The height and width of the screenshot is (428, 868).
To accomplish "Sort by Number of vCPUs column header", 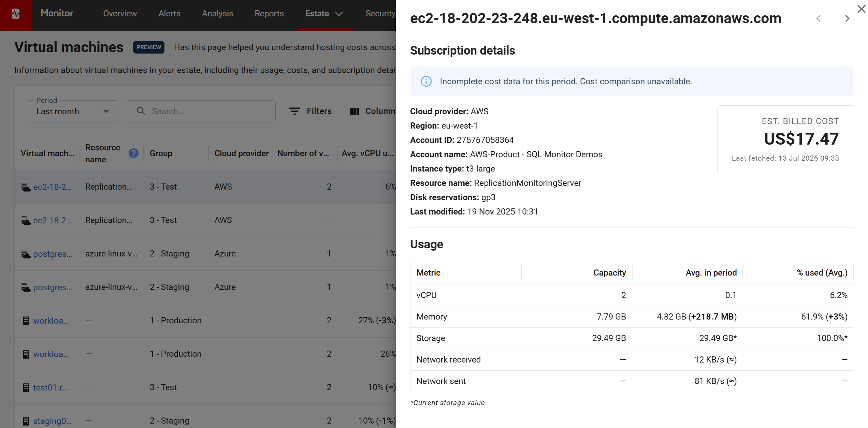I will [303, 153].
